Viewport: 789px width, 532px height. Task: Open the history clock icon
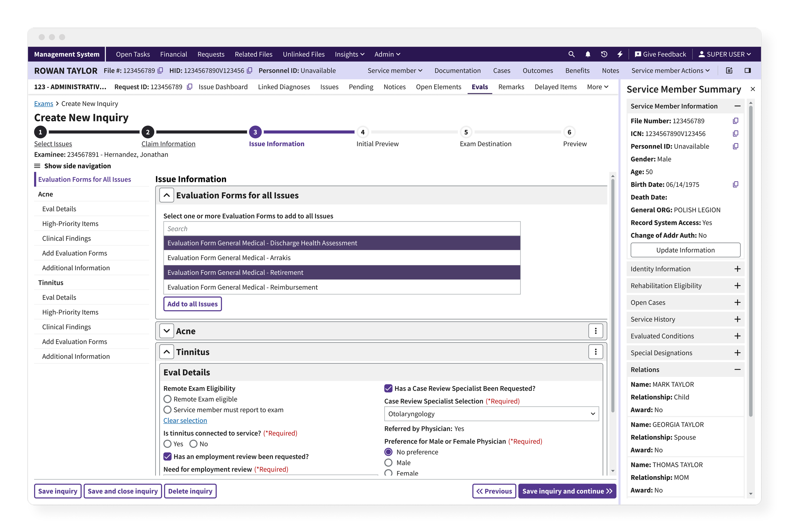point(604,54)
